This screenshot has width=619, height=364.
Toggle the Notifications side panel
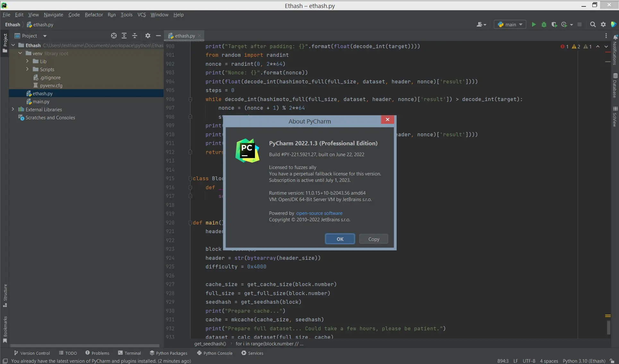tap(615, 51)
